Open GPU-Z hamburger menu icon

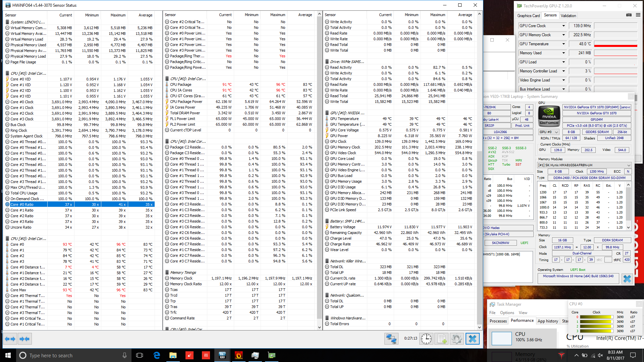(638, 15)
